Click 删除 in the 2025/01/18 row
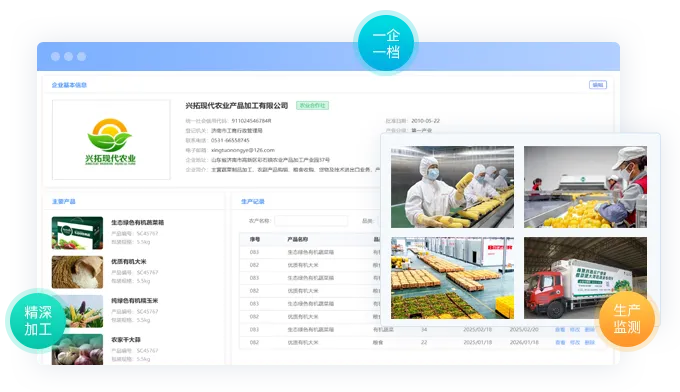 pos(589,342)
